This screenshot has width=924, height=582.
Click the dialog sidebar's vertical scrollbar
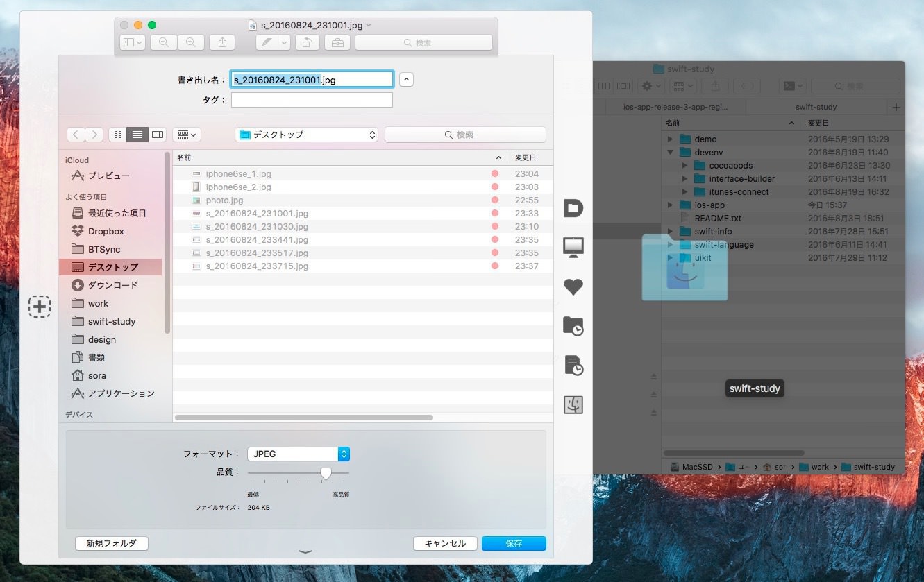(167, 243)
